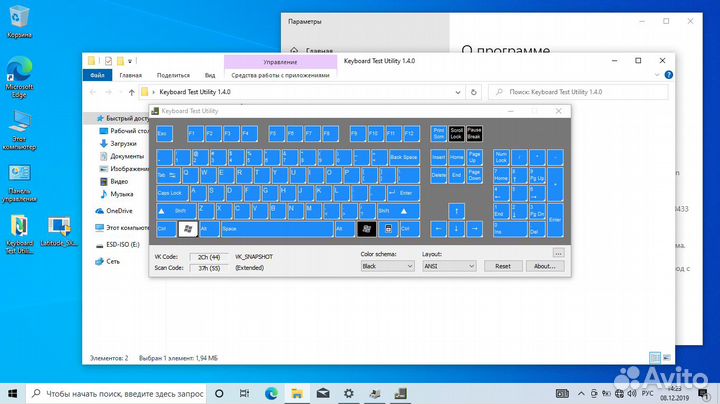Select the Latitude desktop shortcut icon
Viewport: 720px width, 404px height.
pyautogui.click(x=59, y=232)
